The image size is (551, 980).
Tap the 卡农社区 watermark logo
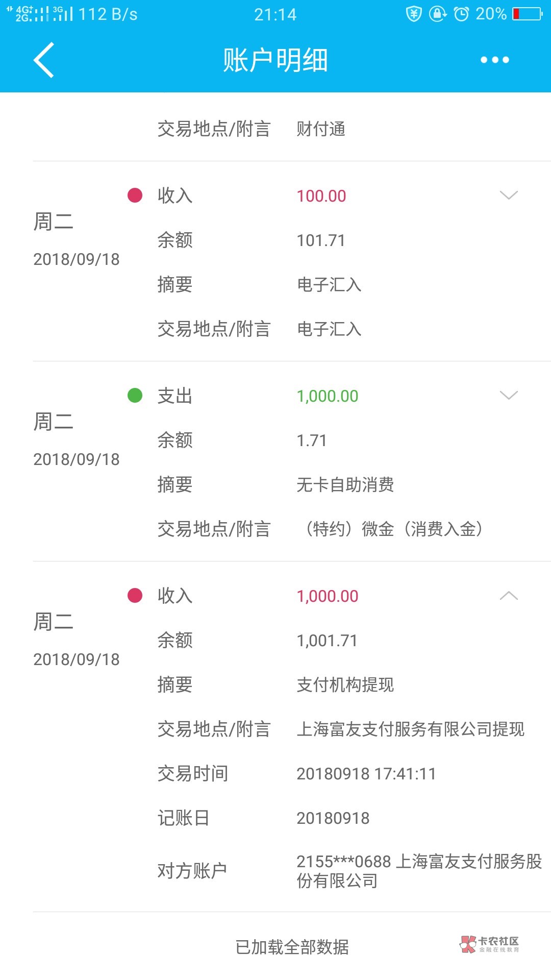[x=489, y=944]
